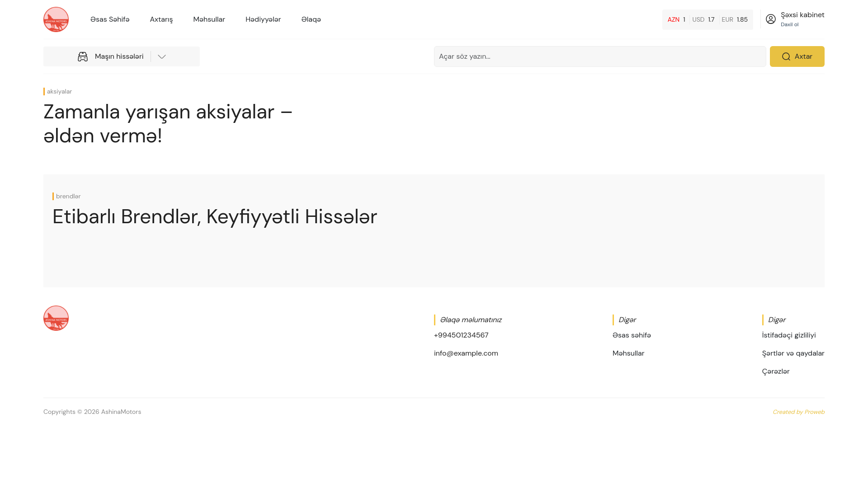Open Şərtlər və qaydalar footer link

pos(793,353)
